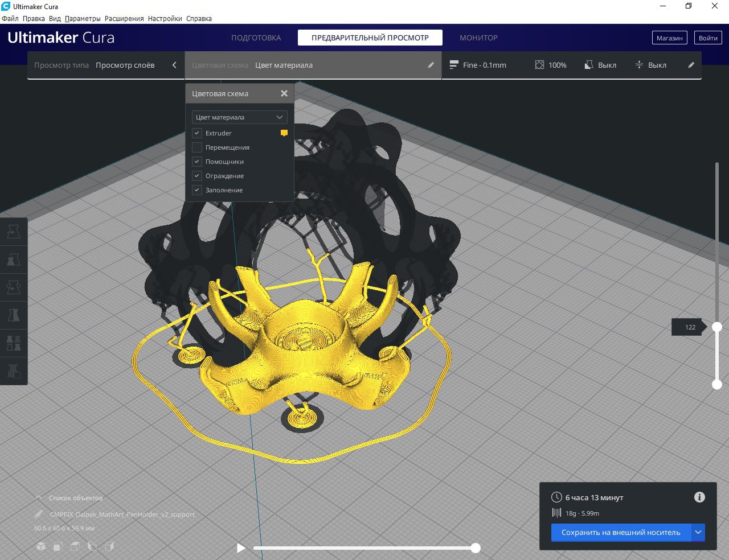
Task: Click the support setting showing Выкл
Action: (600, 65)
